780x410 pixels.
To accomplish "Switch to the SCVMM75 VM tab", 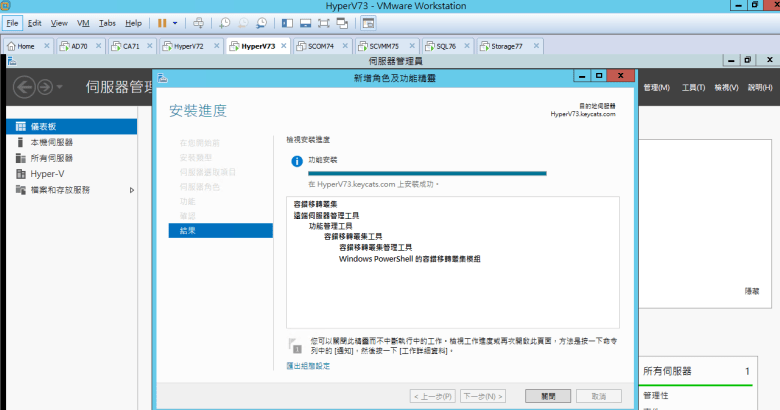I will pyautogui.click(x=382, y=46).
